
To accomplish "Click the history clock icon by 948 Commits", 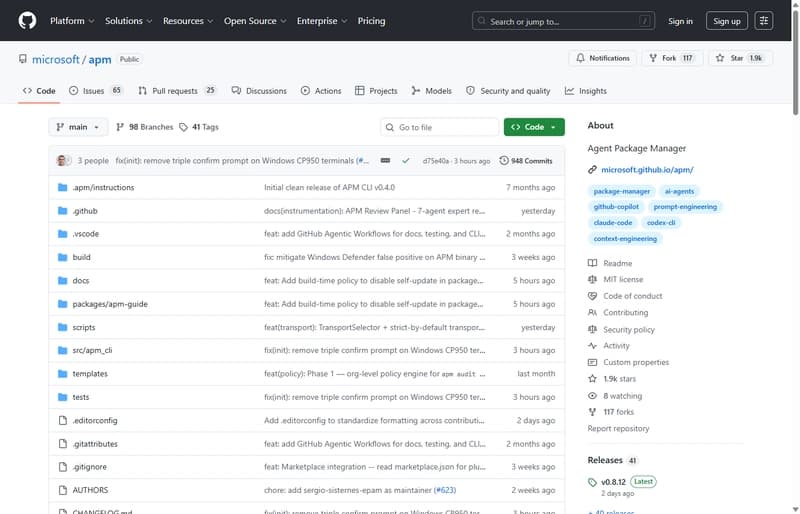I will [x=504, y=161].
